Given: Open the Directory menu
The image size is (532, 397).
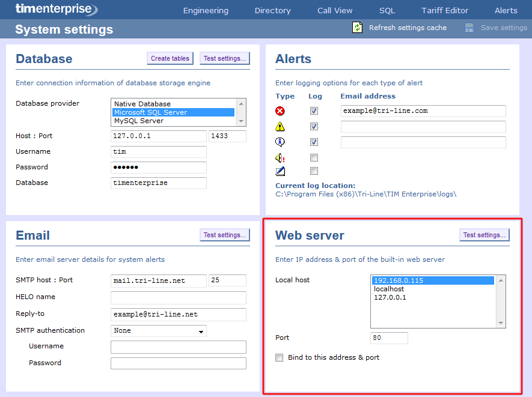Looking at the screenshot, I should [x=272, y=10].
